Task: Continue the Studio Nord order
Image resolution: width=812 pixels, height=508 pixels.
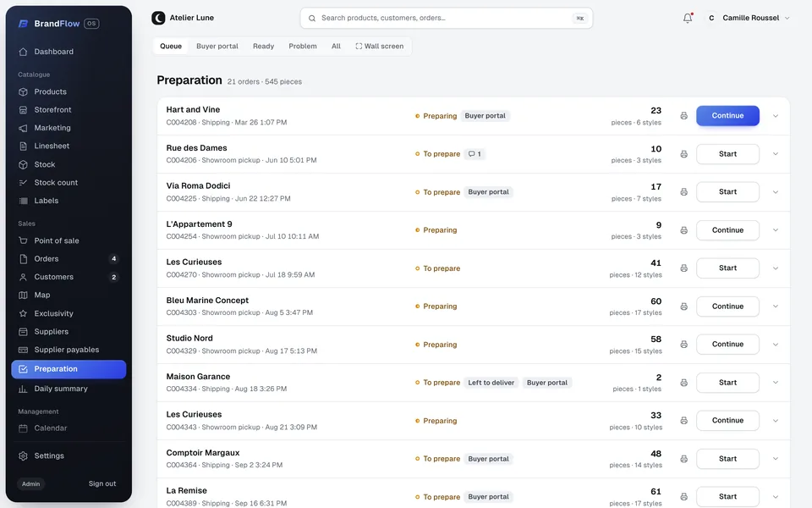Action: (727, 345)
